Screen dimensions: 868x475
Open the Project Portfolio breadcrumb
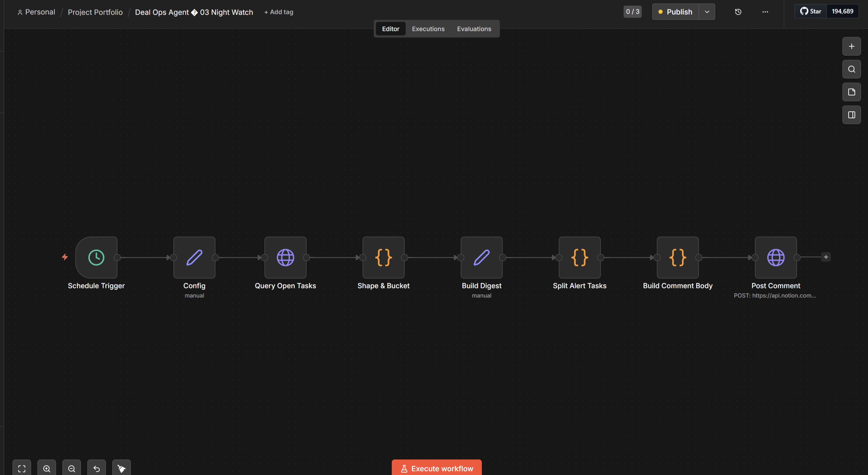pos(95,12)
